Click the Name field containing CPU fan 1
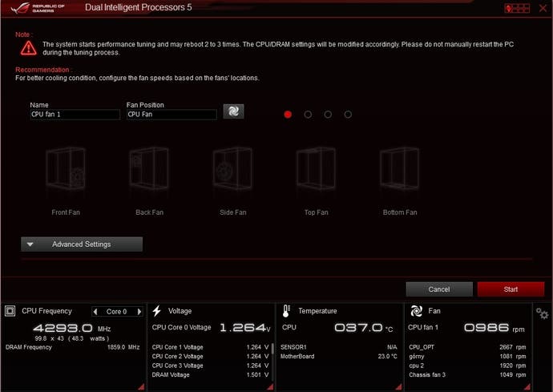The image size is (553, 392). [x=75, y=115]
